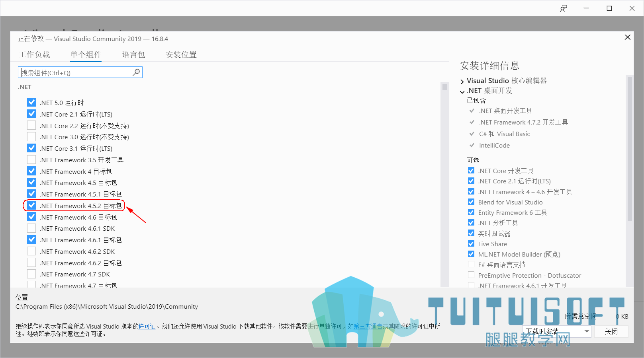Check .NET Framework 3.5 开发工具

pyautogui.click(x=31, y=160)
